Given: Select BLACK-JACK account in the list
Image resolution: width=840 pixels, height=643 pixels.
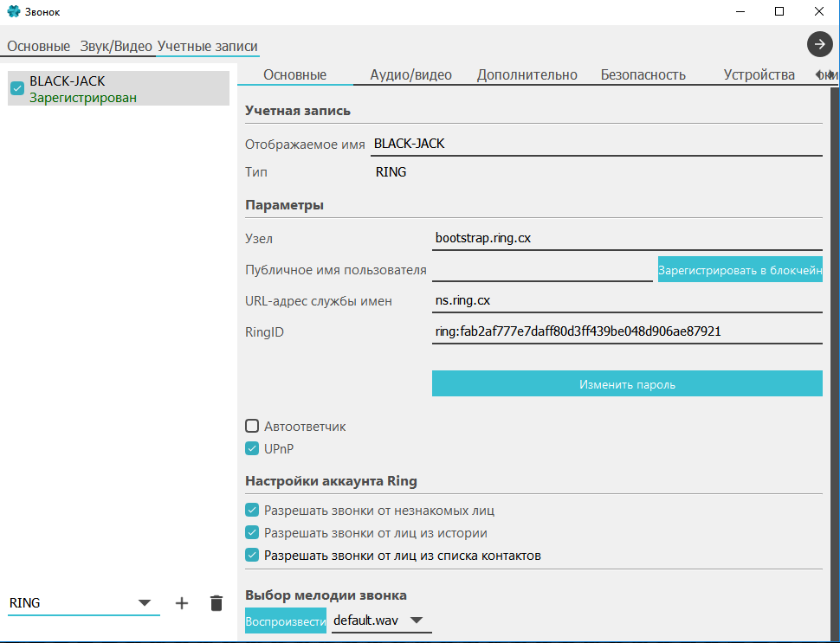Looking at the screenshot, I should [x=119, y=88].
